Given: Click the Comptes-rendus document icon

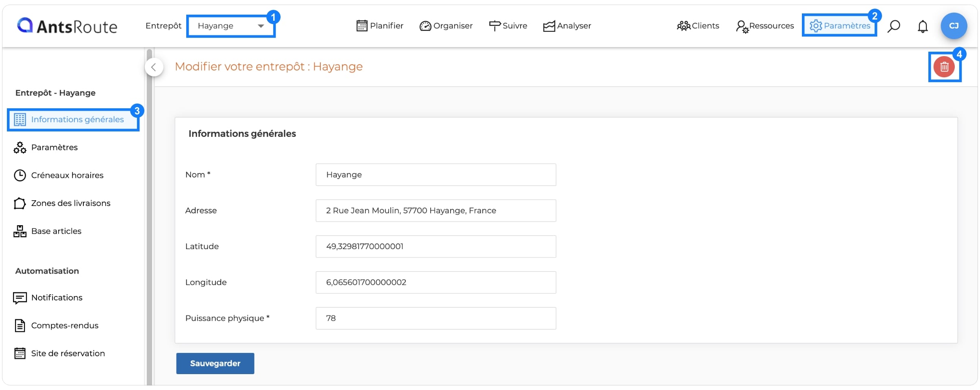Looking at the screenshot, I should (20, 326).
